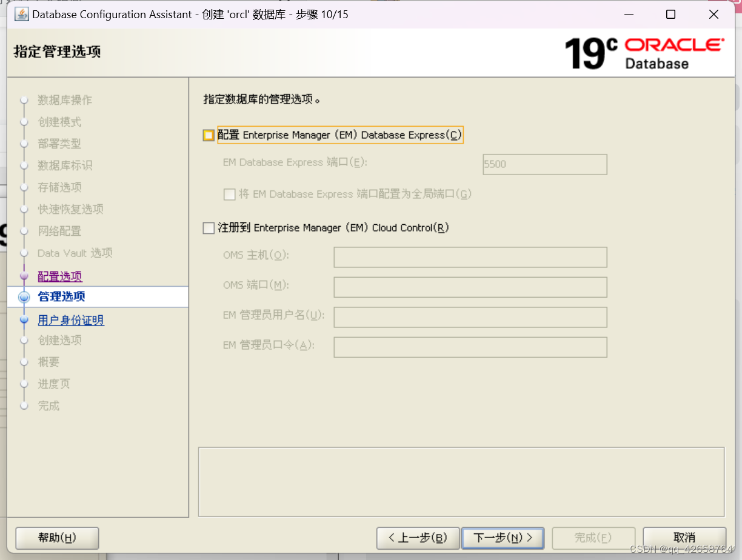The height and width of the screenshot is (560, 742).
Task: Select the 管理选项 step in sidebar
Action: click(61, 296)
